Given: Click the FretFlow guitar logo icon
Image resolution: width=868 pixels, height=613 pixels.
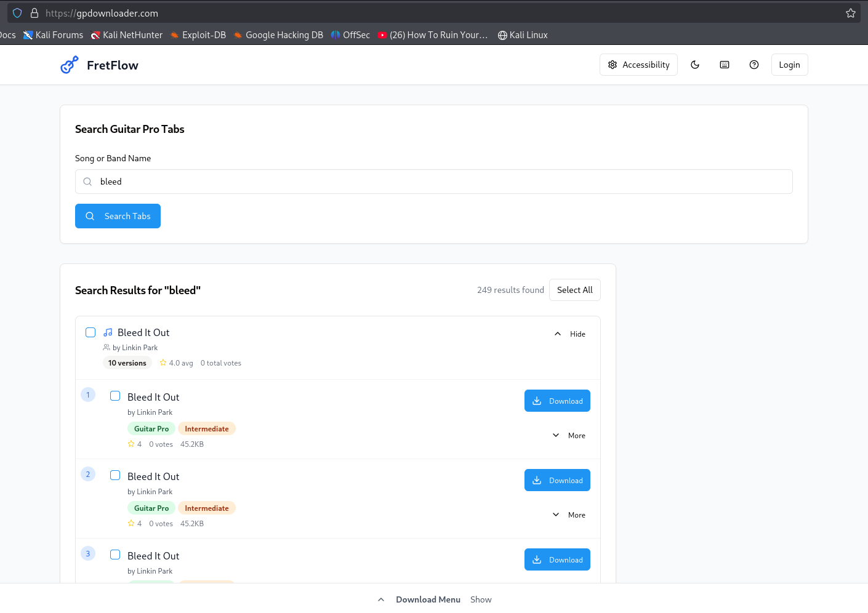Looking at the screenshot, I should (70, 65).
